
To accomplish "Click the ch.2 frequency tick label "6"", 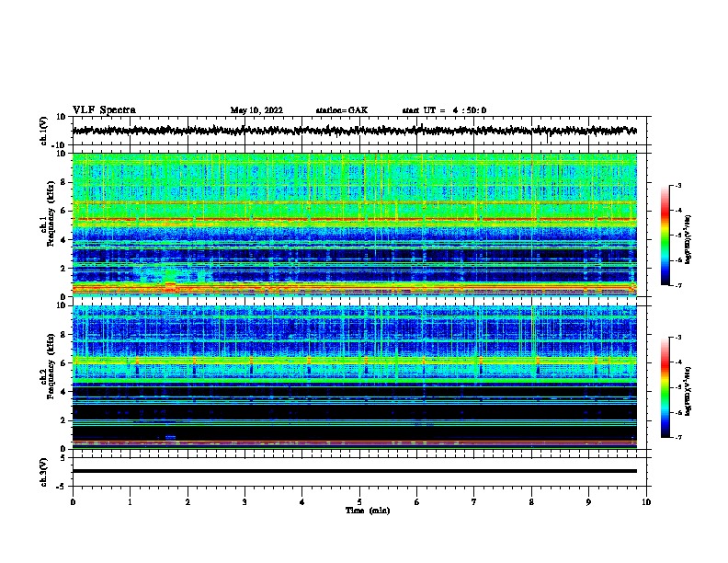I will pyautogui.click(x=63, y=363).
